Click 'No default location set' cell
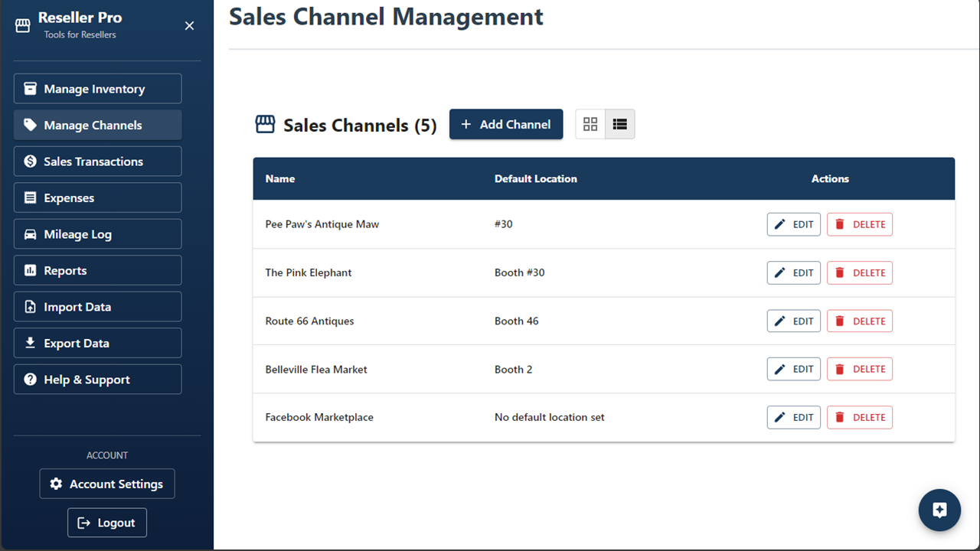The width and height of the screenshot is (980, 551). coord(550,417)
